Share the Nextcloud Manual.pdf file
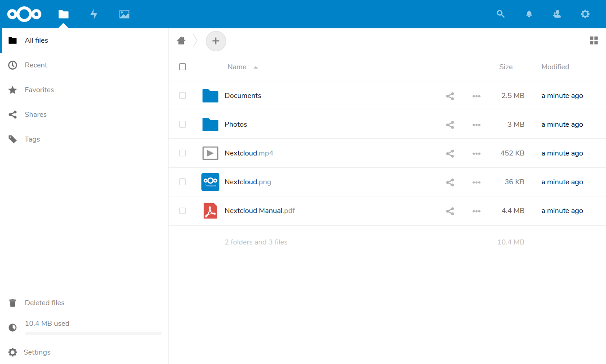 (450, 211)
